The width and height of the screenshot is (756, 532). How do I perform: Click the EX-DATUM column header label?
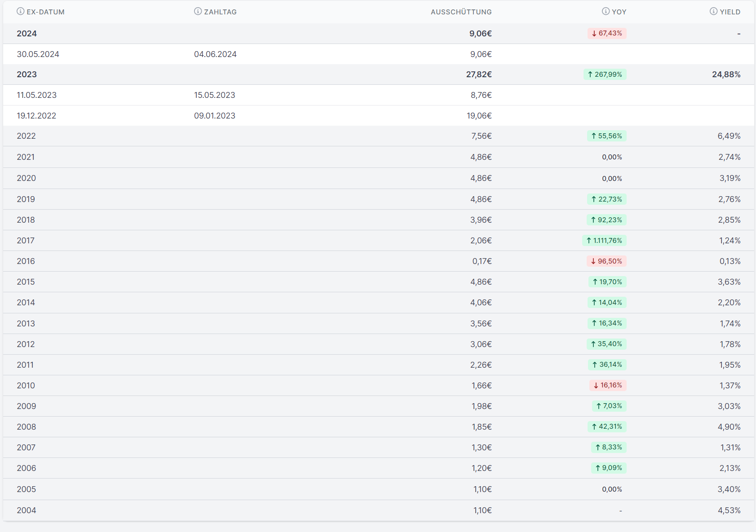(x=45, y=12)
